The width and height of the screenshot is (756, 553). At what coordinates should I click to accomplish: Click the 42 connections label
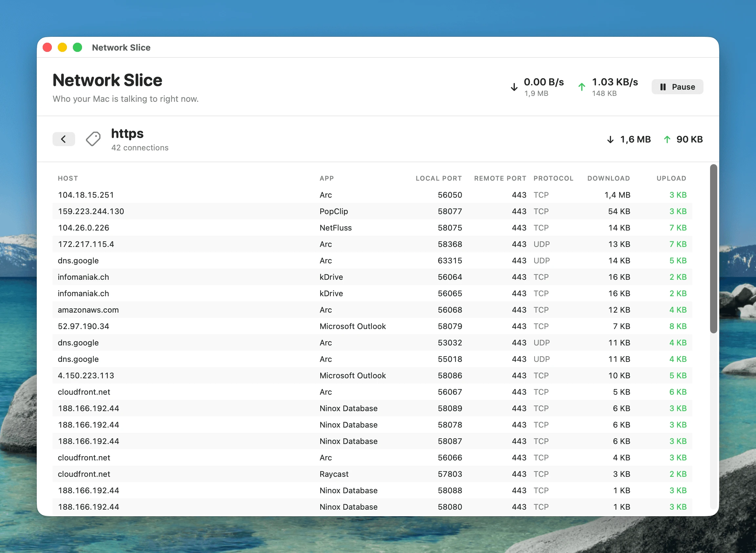coord(140,148)
